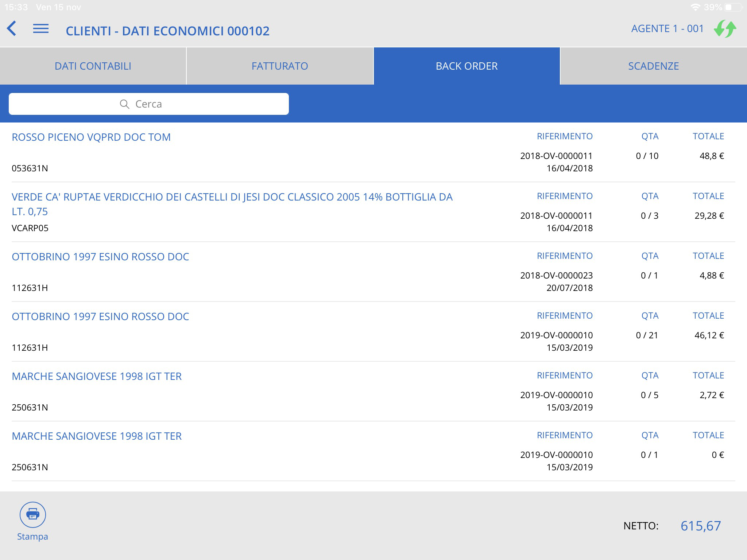
Task: Tap the battery indicator icon
Action: pos(733,7)
